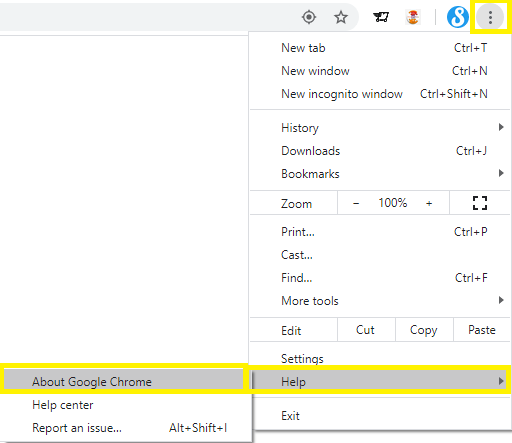Select About Google Chrome
The width and height of the screenshot is (512, 443).
124,382
